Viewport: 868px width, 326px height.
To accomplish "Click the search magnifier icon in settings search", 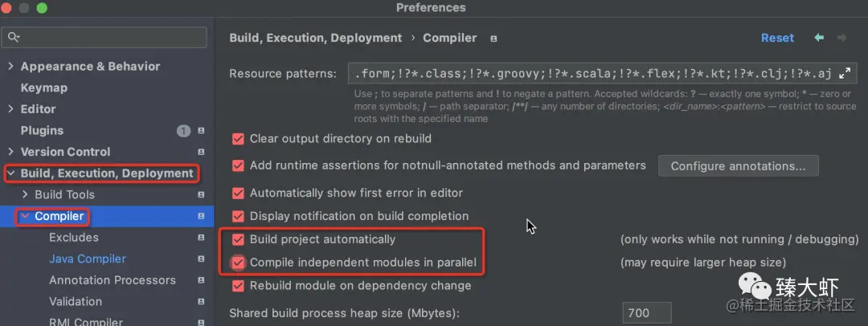I will (14, 38).
